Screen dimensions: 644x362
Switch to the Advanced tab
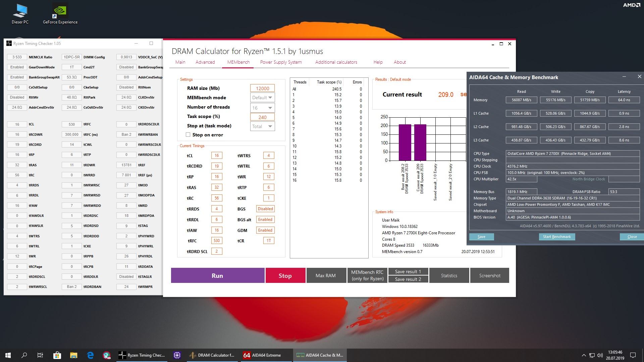click(205, 62)
